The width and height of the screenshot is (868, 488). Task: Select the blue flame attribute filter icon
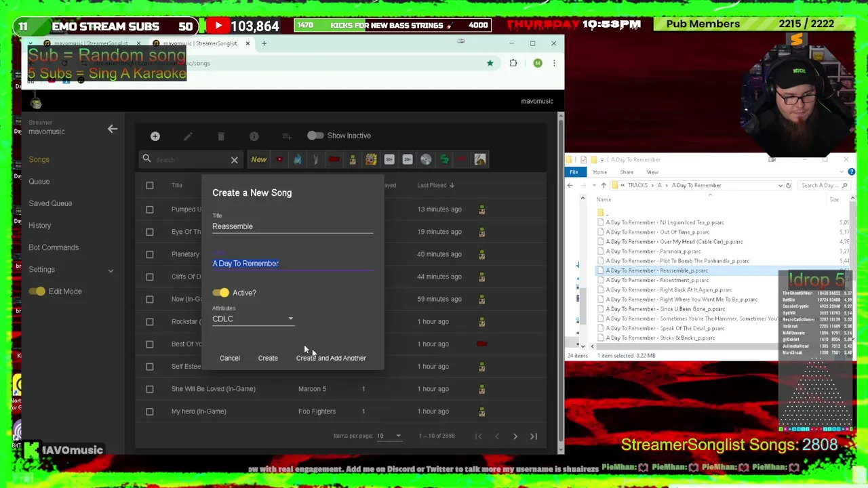(x=297, y=159)
